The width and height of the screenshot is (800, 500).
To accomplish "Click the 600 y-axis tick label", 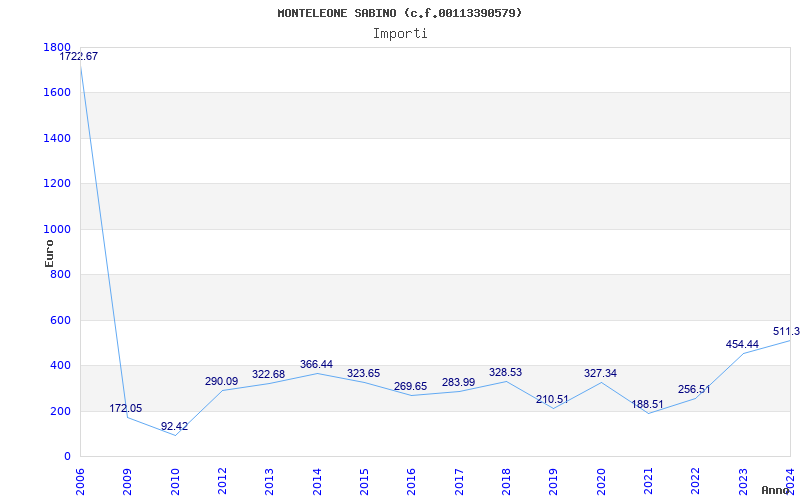I will click(60, 320).
